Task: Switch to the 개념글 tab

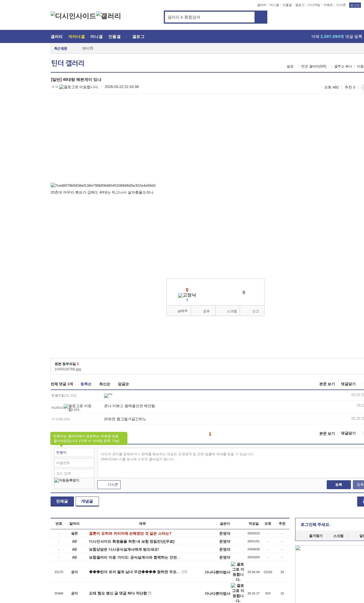Action: 87,501
